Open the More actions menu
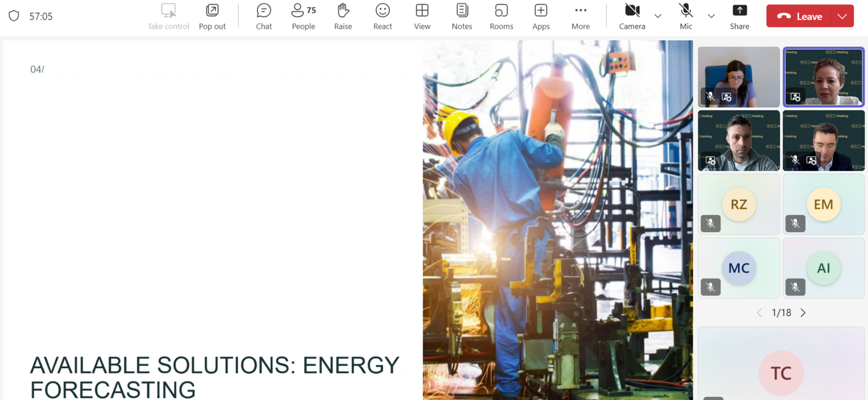The height and width of the screenshot is (400, 868). (x=580, y=16)
